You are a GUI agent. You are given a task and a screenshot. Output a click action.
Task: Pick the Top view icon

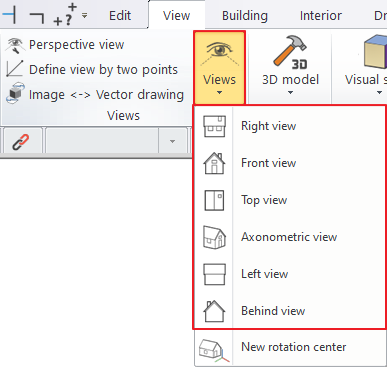[214, 200]
